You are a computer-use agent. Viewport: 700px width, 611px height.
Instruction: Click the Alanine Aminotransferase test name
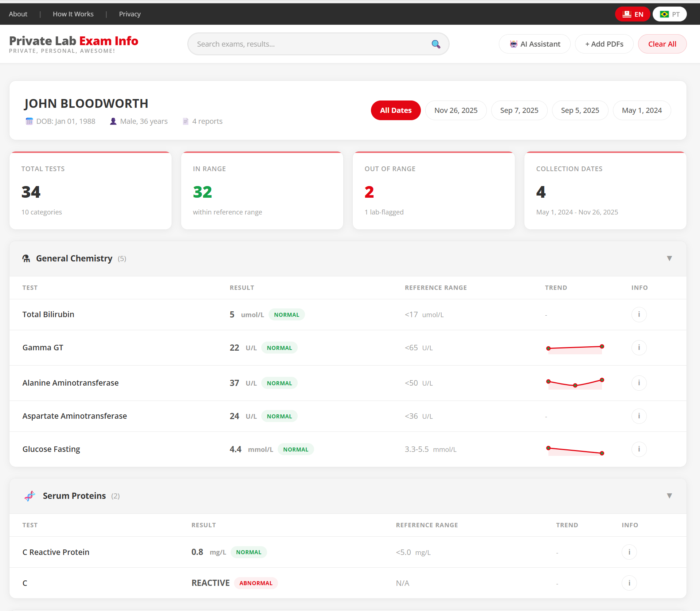click(x=70, y=383)
